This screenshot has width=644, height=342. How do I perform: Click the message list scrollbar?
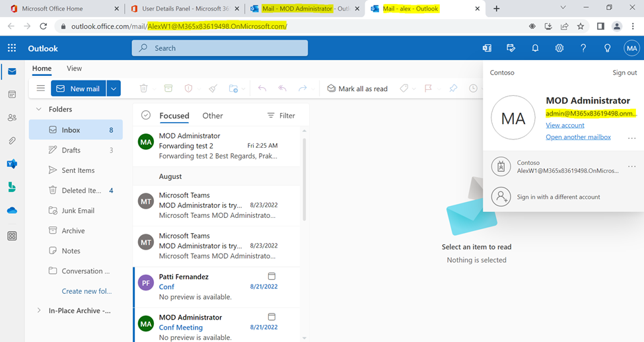(x=304, y=181)
